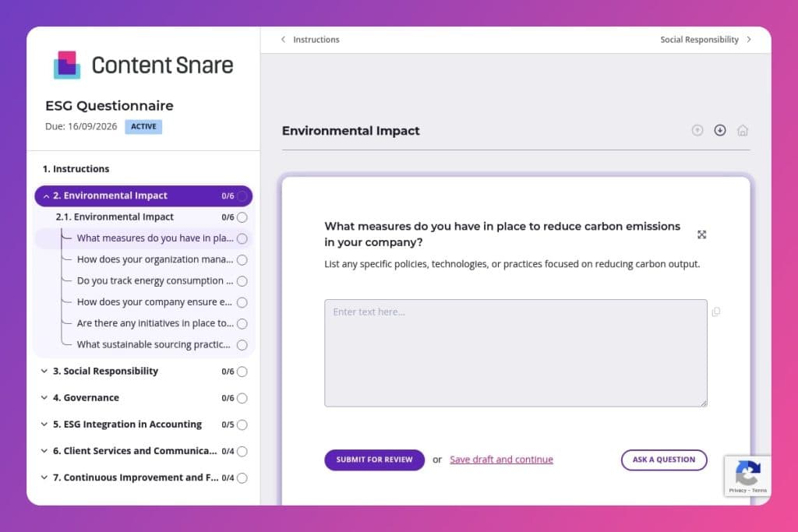Open 5. ESG Integration in Accounting section

[127, 425]
